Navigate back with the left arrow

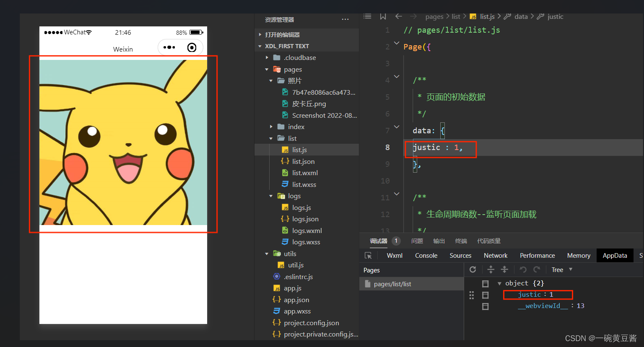click(x=399, y=16)
